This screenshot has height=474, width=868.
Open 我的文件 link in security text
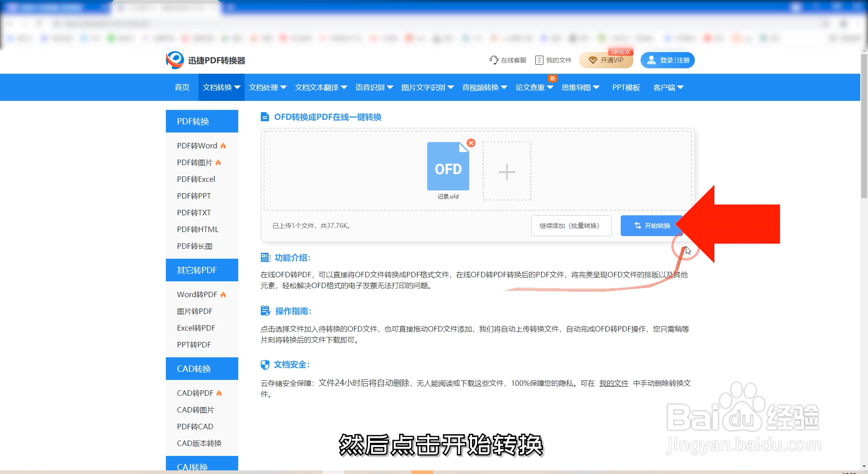point(613,383)
